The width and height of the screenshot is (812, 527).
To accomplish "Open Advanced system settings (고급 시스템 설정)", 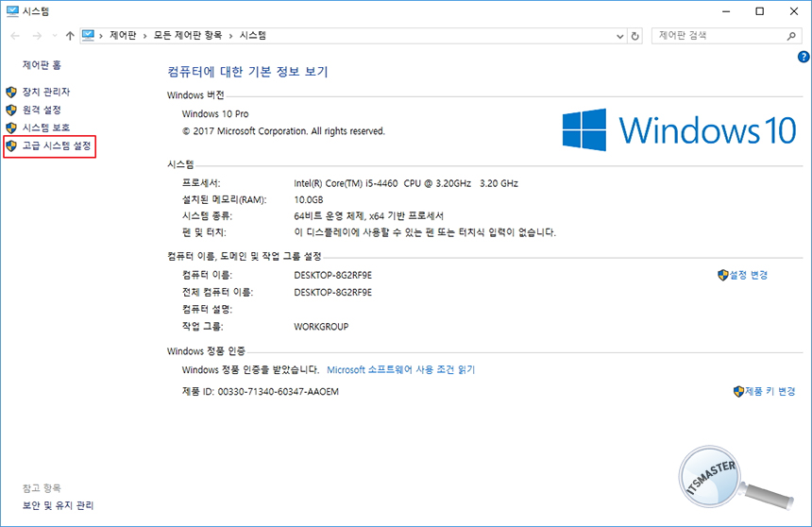I will click(x=57, y=145).
